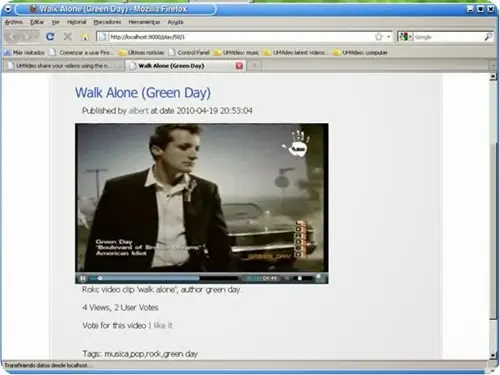Screen dimensions: 500x375
Task: Open the Marcadores menu
Action: (107, 22)
